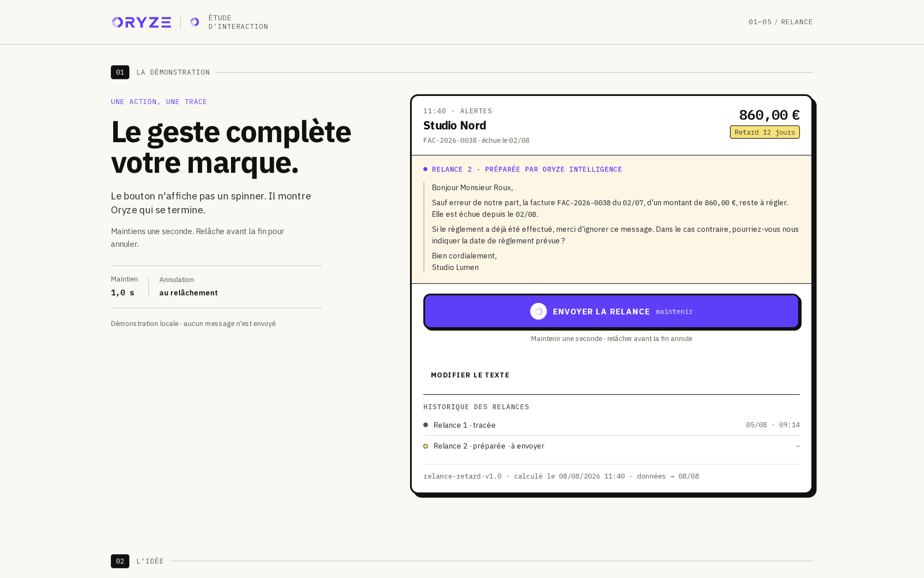Click the maintenir hint inside send button
This screenshot has height=578, width=924.
[674, 311]
